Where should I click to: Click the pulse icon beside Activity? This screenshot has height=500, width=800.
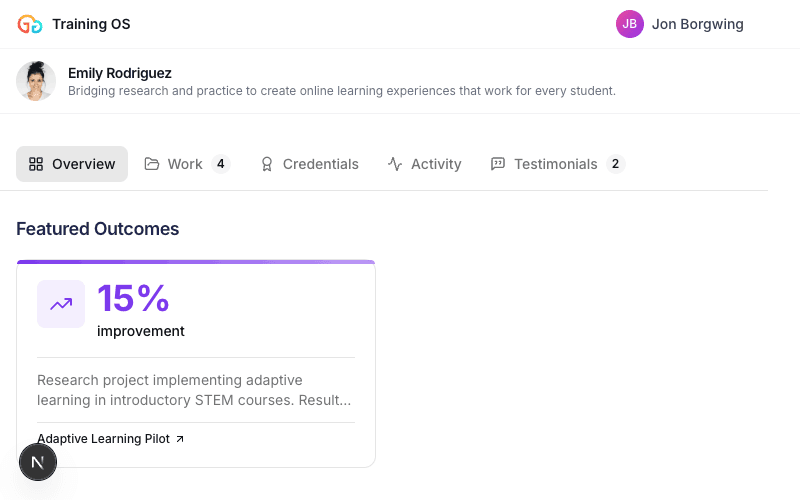point(395,164)
